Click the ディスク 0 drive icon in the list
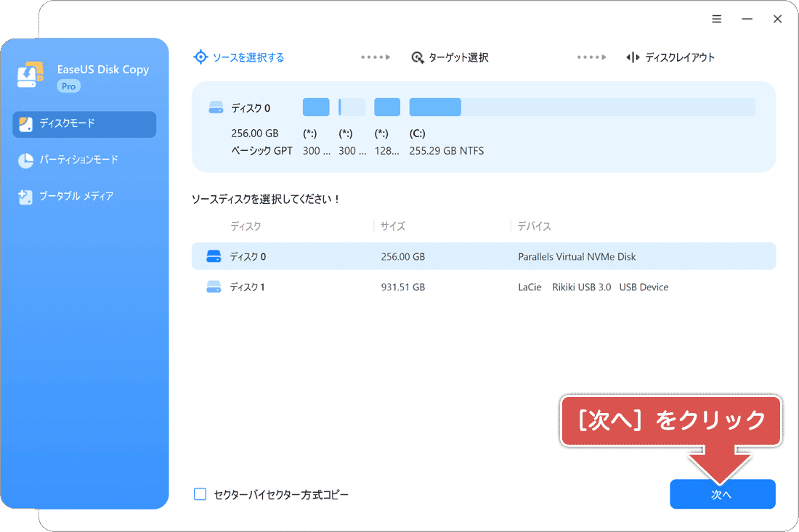This screenshot has width=799, height=532. (215, 255)
